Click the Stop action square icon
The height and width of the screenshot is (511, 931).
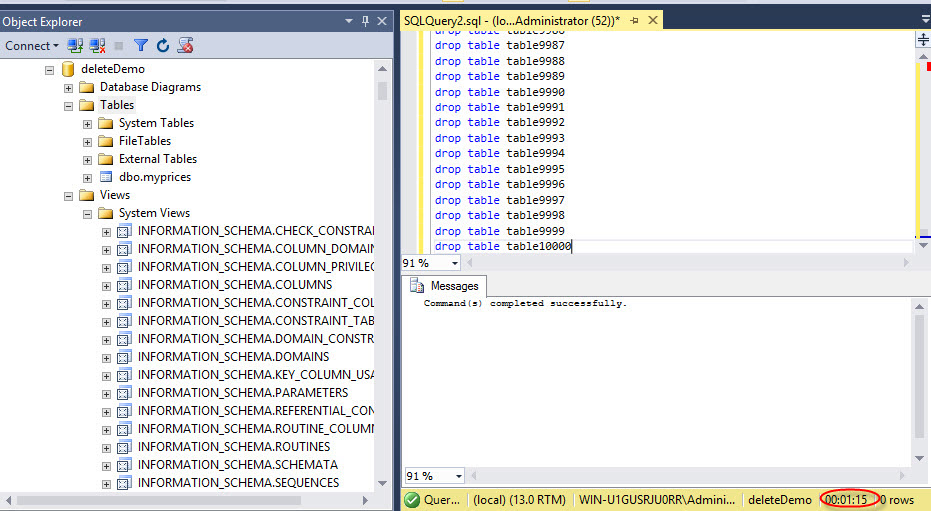[x=119, y=46]
